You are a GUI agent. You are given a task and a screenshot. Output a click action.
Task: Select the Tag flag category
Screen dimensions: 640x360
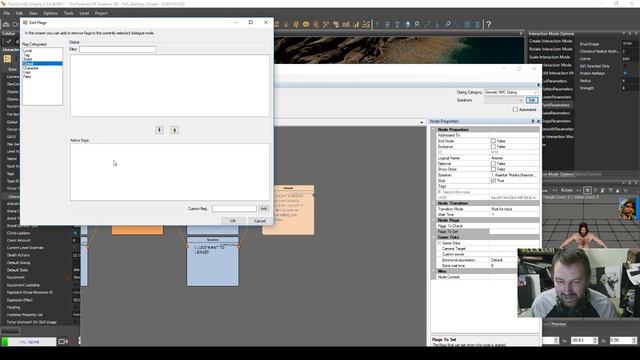click(27, 55)
